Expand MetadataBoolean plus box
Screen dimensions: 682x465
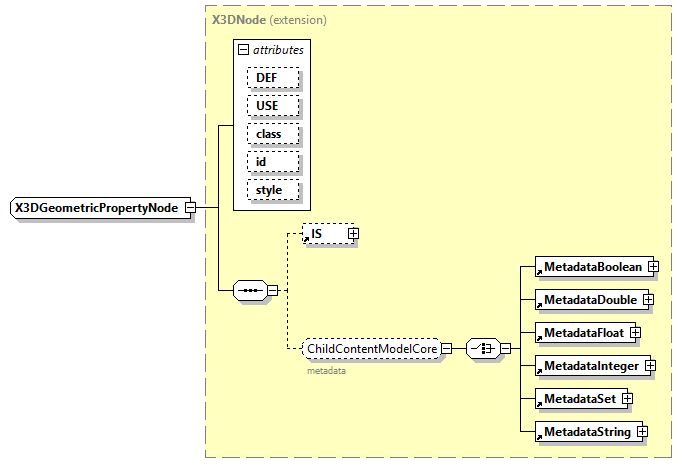[653, 267]
